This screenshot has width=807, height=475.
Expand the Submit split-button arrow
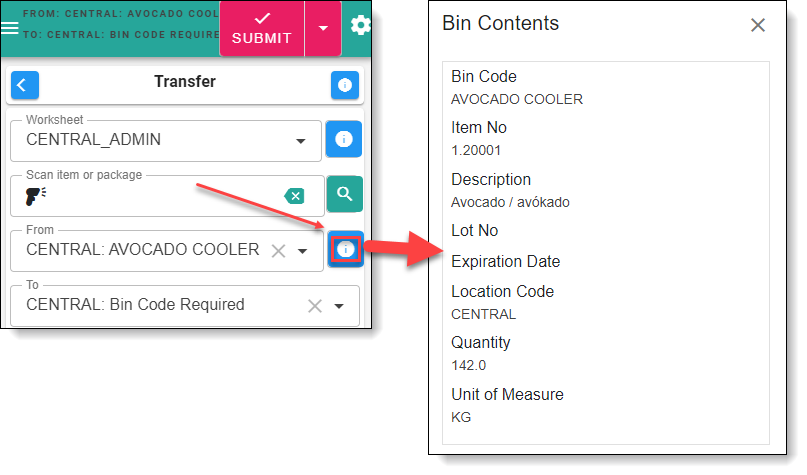323,28
